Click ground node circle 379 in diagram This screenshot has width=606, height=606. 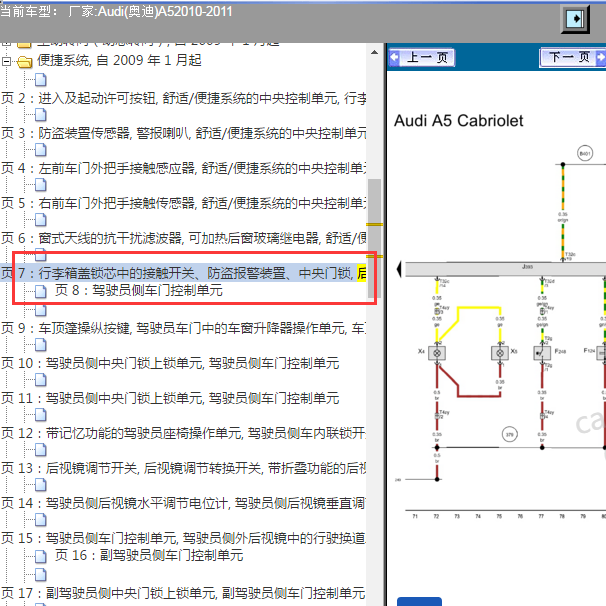point(510,434)
